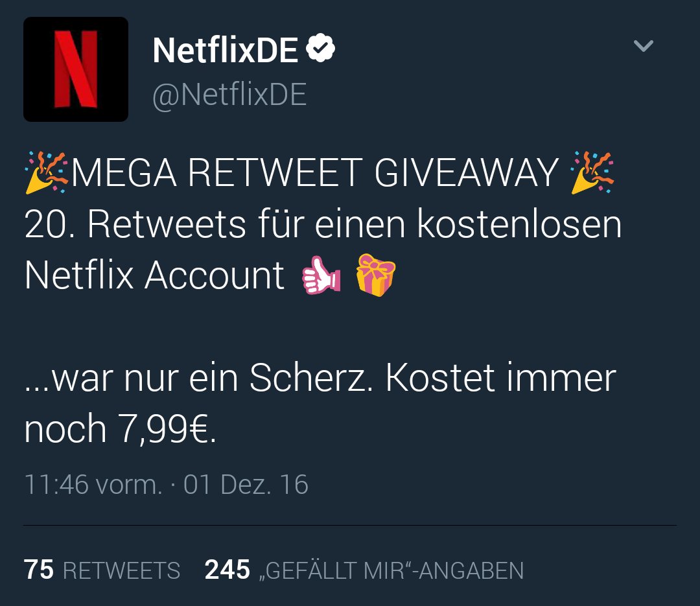
Task: Open the Netflix red N profile avatar
Action: click(76, 69)
